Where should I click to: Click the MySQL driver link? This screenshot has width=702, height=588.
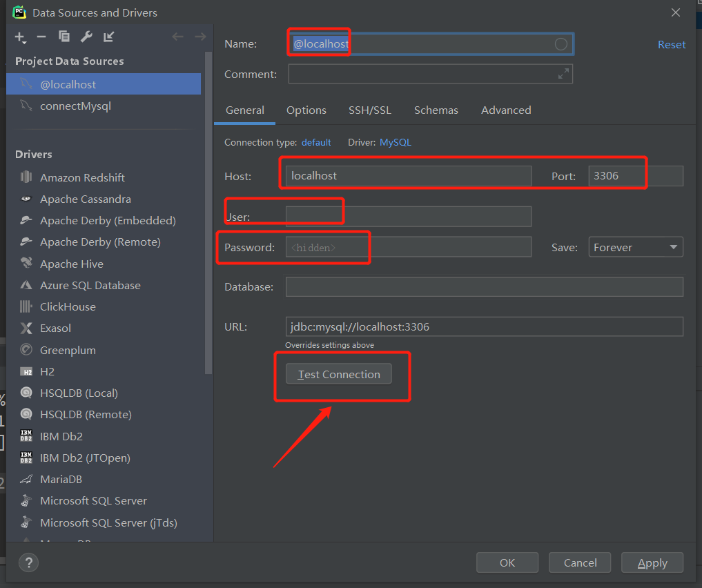(396, 142)
